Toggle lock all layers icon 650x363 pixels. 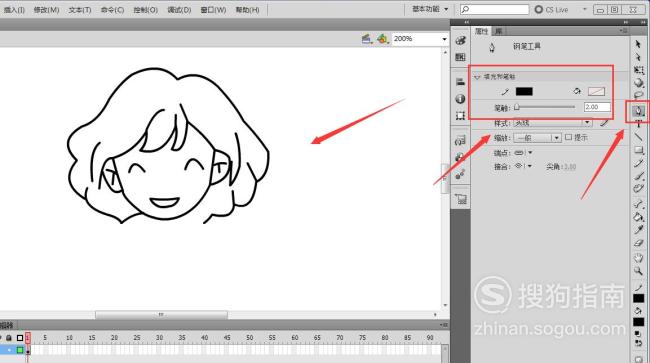pos(9,338)
